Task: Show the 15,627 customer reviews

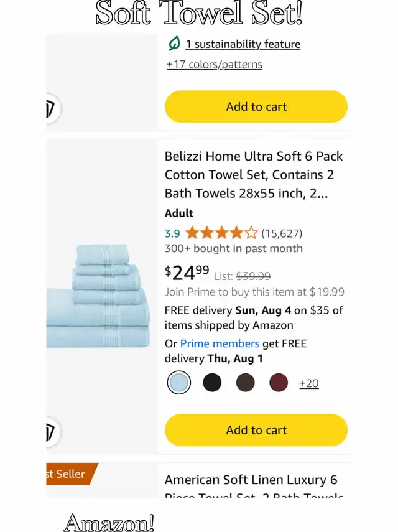Action: [282, 233]
